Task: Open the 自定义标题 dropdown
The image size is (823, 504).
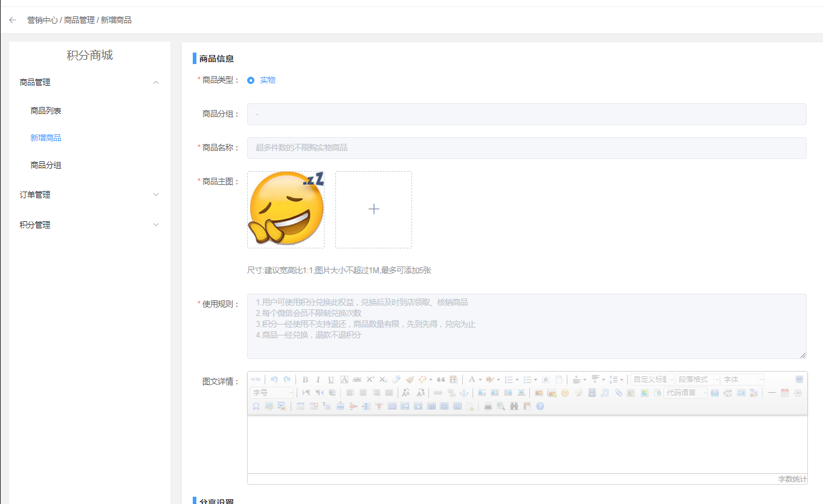Action: (x=652, y=380)
